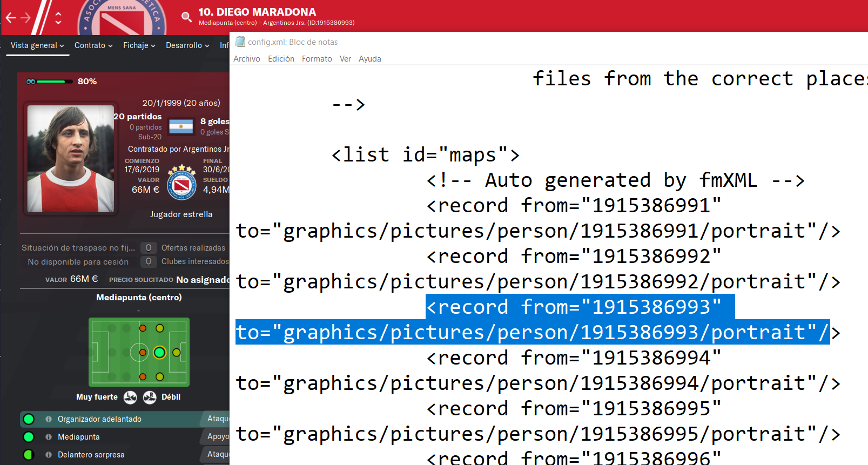Click the 80% knowledge progress bar
The width and height of the screenshot is (868, 465).
[x=55, y=82]
